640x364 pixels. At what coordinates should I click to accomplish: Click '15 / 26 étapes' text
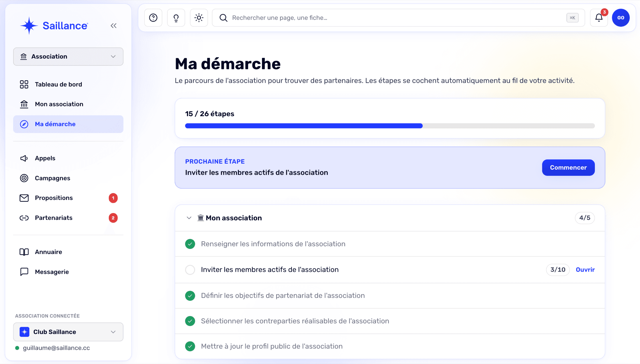point(210,114)
